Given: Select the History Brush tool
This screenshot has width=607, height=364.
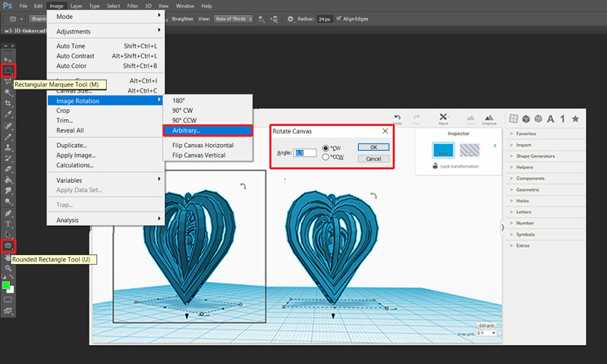Looking at the screenshot, I should (x=8, y=158).
